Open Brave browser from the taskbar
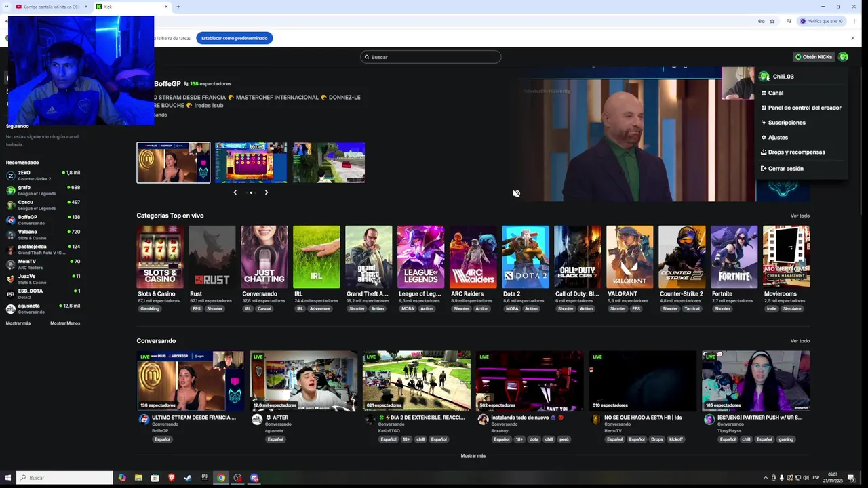 coord(172,478)
